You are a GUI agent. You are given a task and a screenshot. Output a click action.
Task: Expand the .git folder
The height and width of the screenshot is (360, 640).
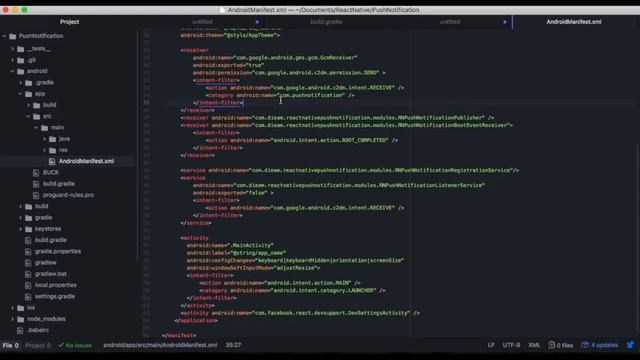(x=12, y=60)
